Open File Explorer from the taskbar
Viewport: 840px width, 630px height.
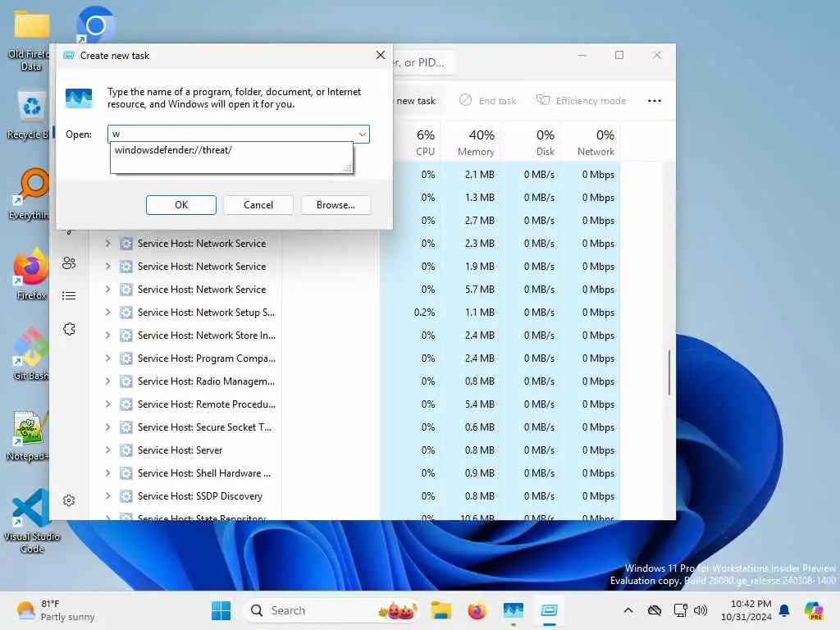tap(441, 610)
